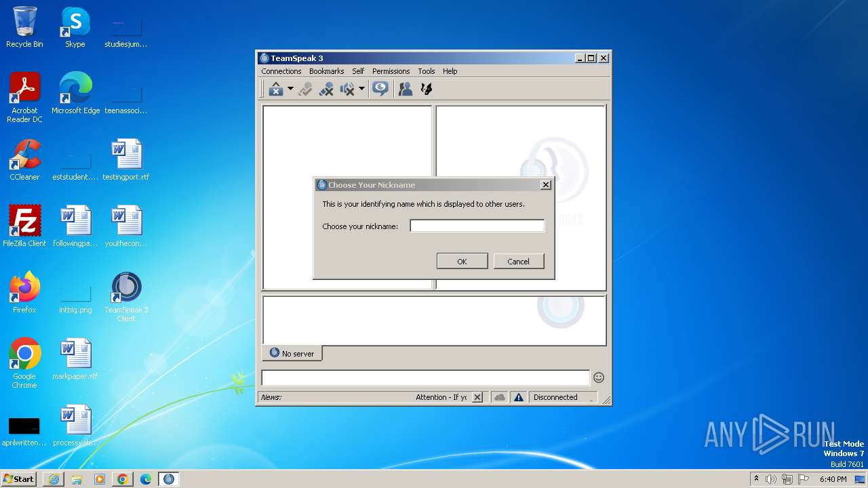
Task: Click the warning triangle status icon
Action: [x=519, y=397]
